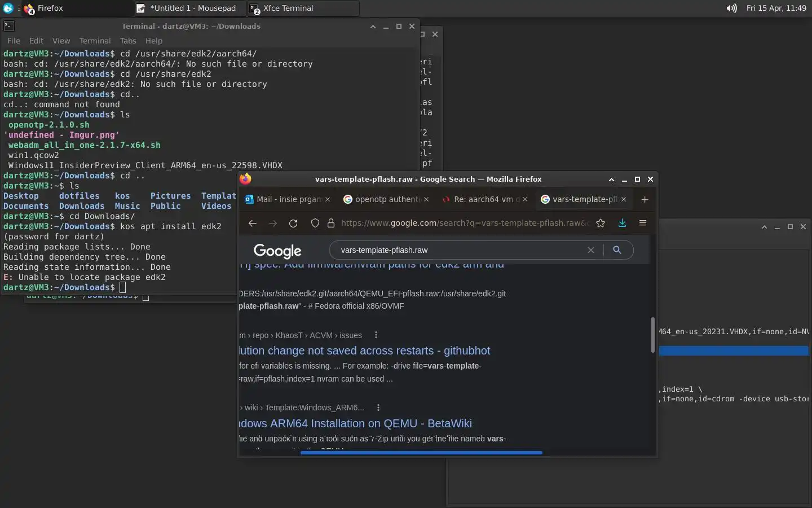Click the terminal command prompt cursor

click(x=123, y=287)
